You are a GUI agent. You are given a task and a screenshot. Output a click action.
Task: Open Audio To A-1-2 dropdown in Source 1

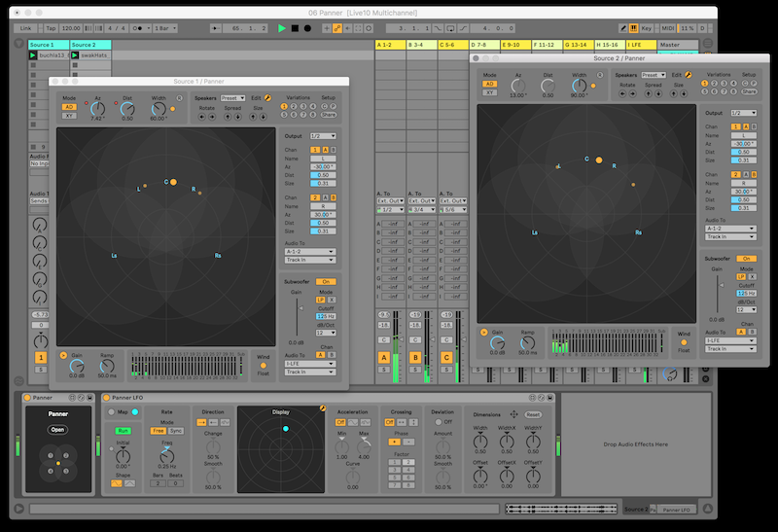[x=310, y=252]
